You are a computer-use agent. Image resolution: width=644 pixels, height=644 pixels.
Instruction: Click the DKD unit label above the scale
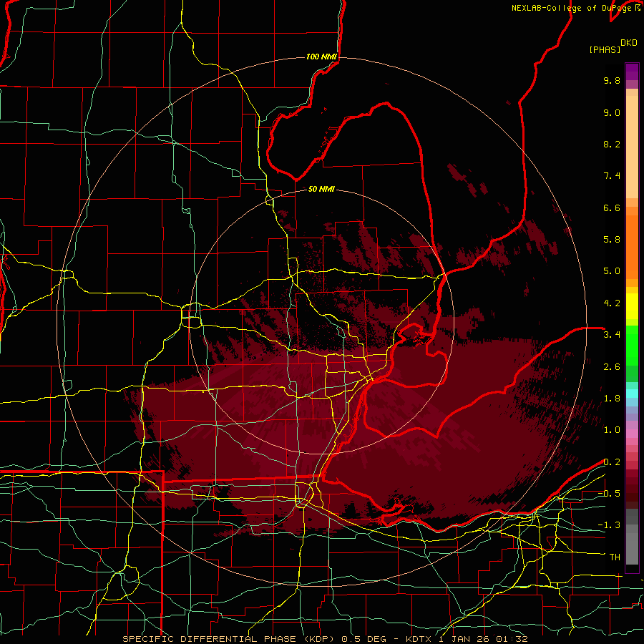tap(629, 43)
